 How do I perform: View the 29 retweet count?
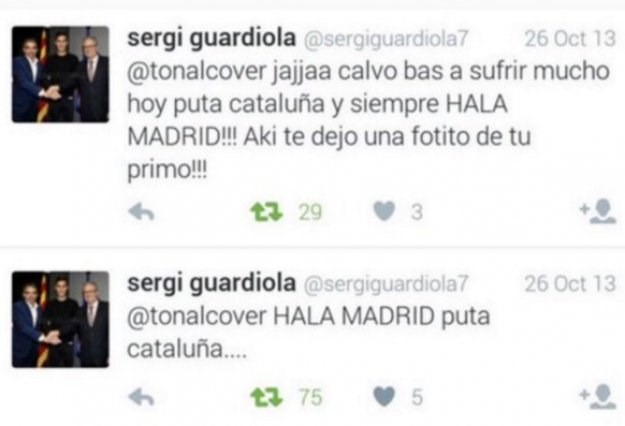pyautogui.click(x=310, y=212)
